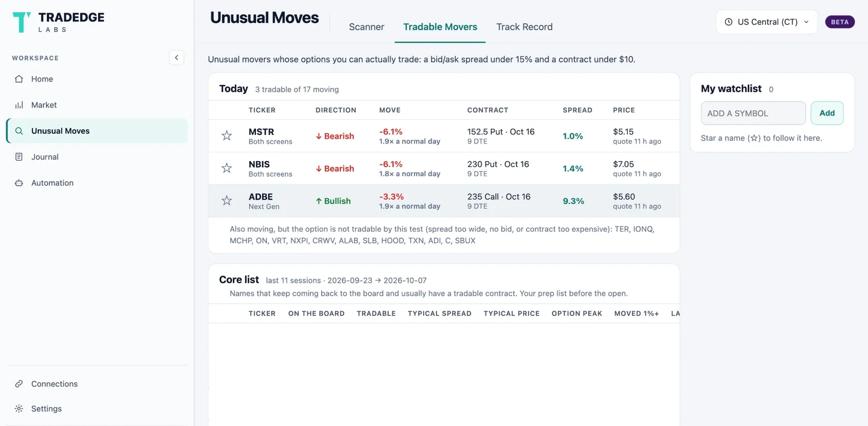Click the TradeEdge Labs logo
This screenshot has width=868, height=426.
(x=58, y=22)
